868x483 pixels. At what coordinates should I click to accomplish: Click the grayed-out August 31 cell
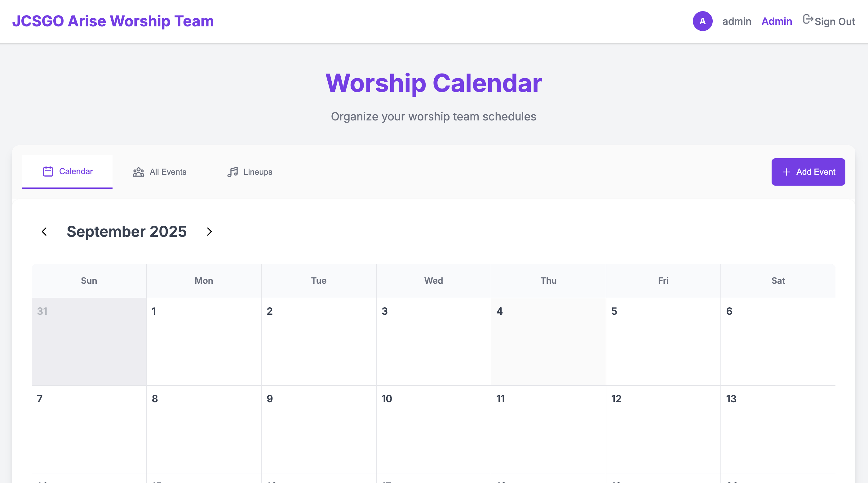pos(89,342)
